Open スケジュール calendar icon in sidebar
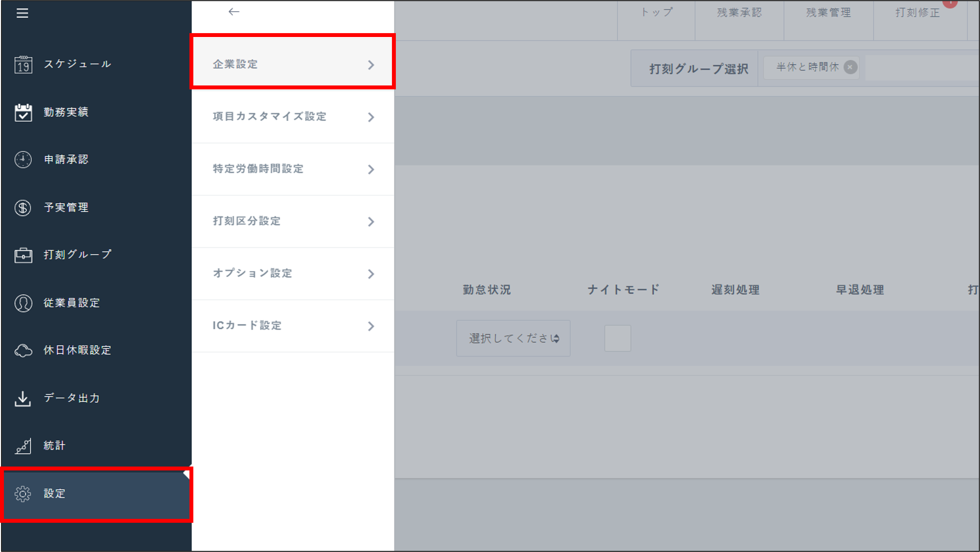980x552 pixels. click(x=23, y=64)
